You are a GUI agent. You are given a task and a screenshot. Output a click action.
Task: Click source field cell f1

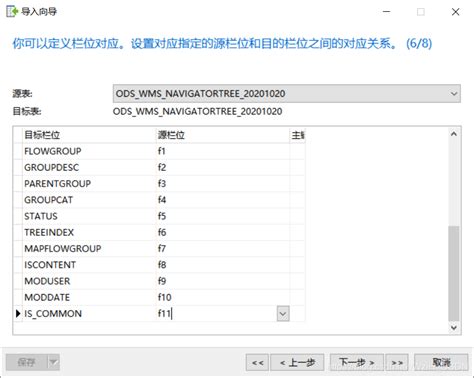pyautogui.click(x=223, y=151)
